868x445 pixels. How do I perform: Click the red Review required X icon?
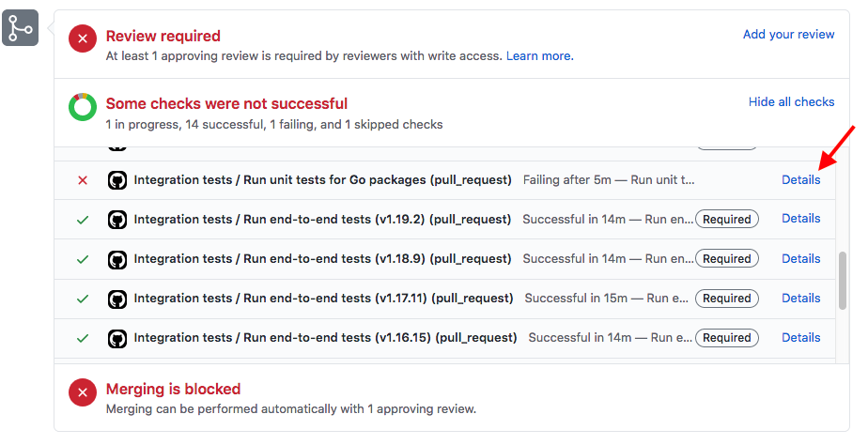83,38
